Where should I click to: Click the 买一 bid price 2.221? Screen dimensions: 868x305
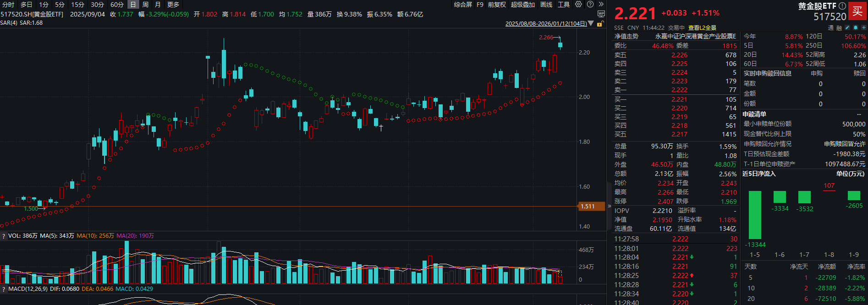click(x=680, y=99)
